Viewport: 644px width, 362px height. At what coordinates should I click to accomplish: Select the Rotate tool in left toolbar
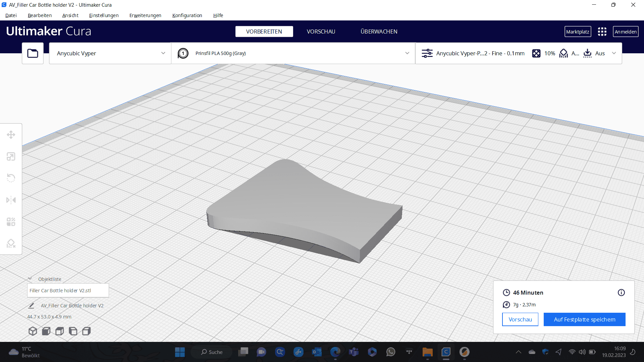11,178
